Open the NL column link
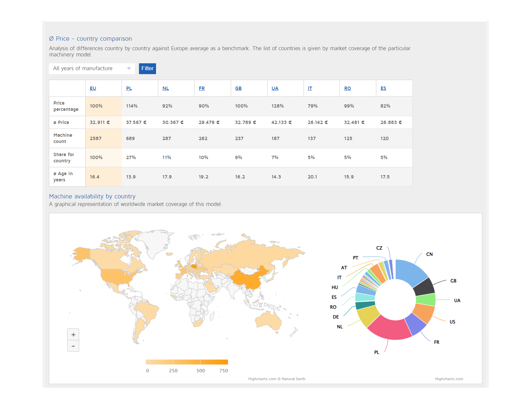Viewport: 532px width, 408px height. [x=166, y=88]
